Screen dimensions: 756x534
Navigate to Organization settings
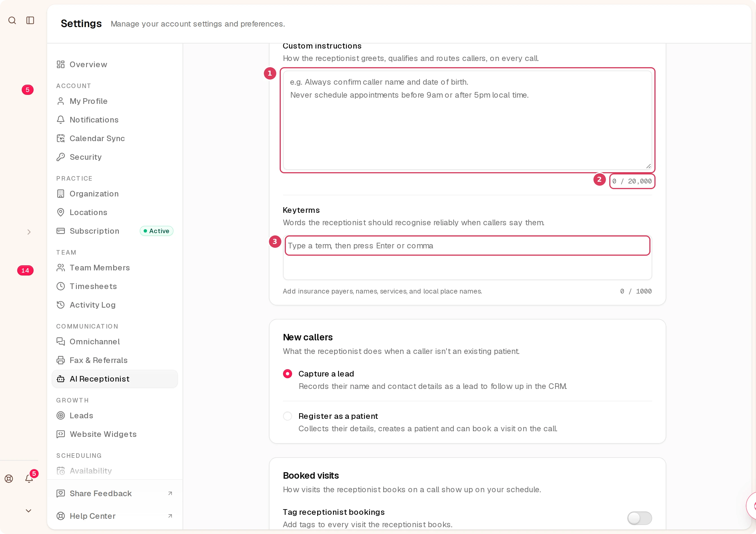(115, 194)
